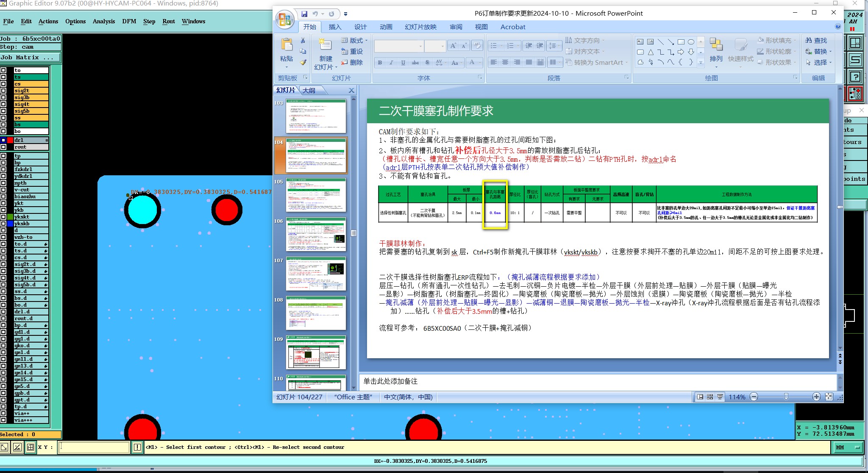This screenshot has width=868, height=473.
Task: Toggle the checkbox for the drl layer
Action: point(3,140)
